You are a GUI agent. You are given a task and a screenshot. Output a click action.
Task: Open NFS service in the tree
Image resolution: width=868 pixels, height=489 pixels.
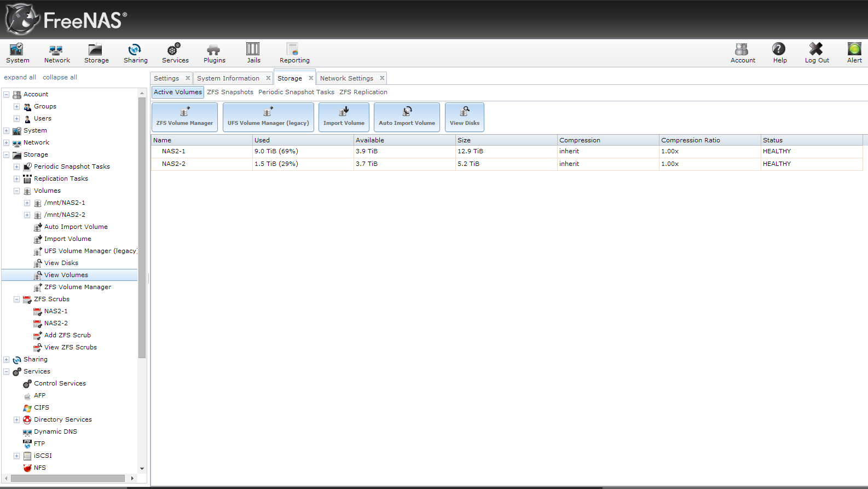coord(39,468)
